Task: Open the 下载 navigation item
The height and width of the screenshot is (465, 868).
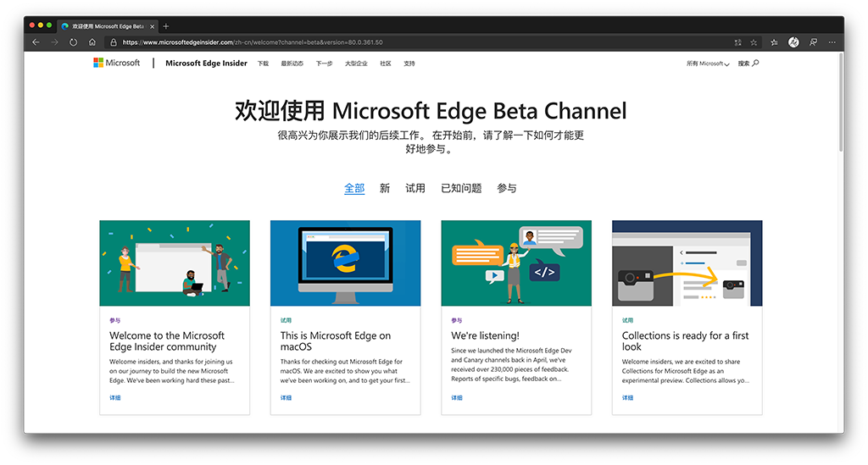Action: click(263, 64)
